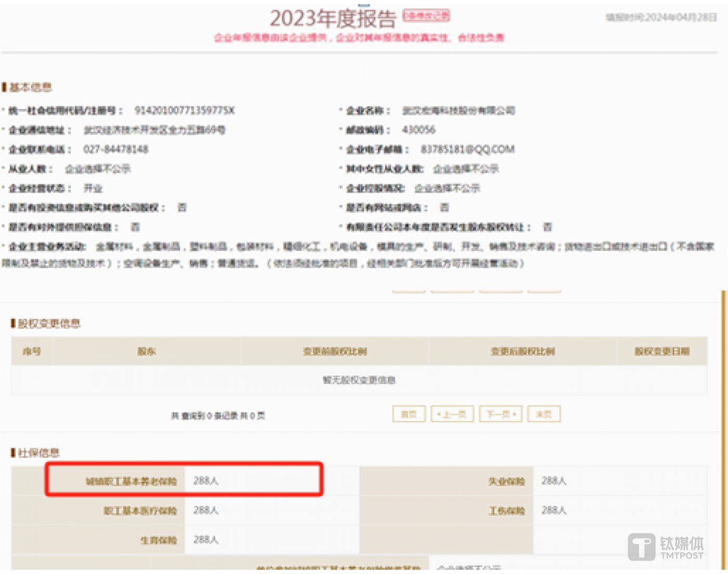Click the TMTPOST 'T' logo icon
This screenshot has width=728, height=574.
coord(641,547)
